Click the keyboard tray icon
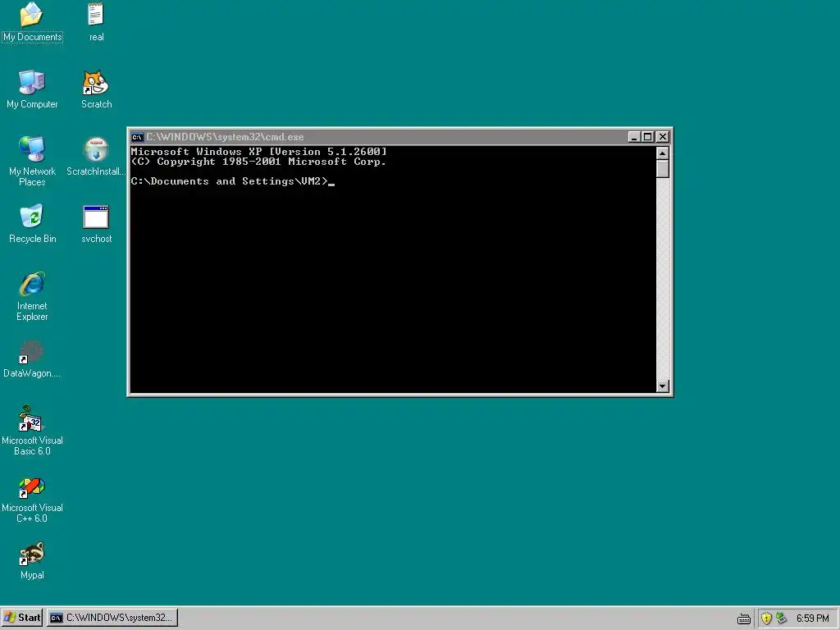This screenshot has width=840, height=630. 743,619
